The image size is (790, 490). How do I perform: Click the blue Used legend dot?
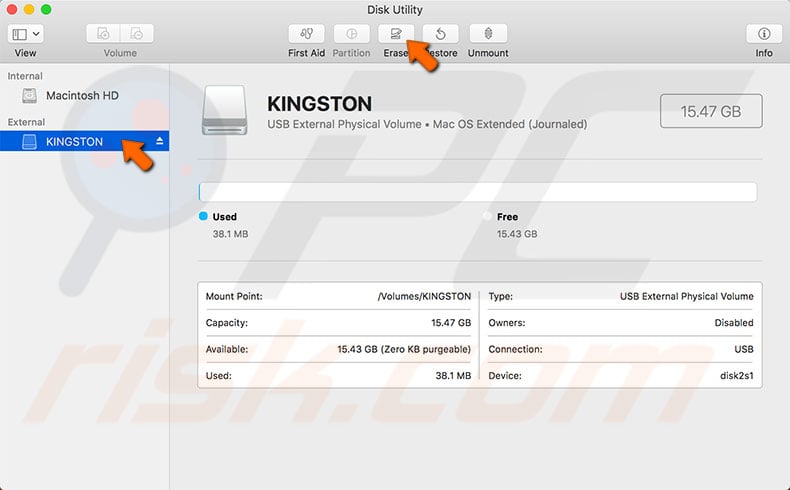[x=203, y=216]
